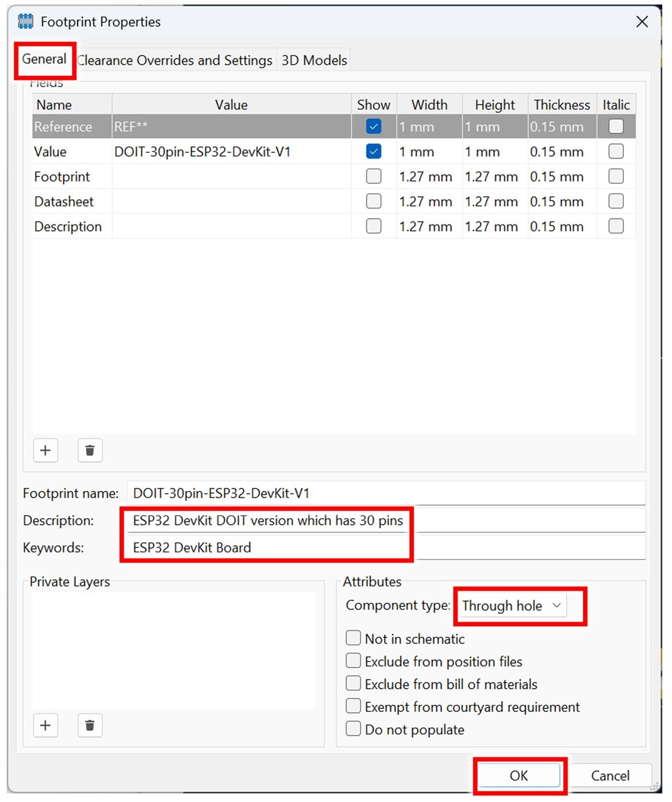Image resolution: width=672 pixels, height=802 pixels.
Task: Select the Footprint row empty value cell
Action: tap(231, 176)
